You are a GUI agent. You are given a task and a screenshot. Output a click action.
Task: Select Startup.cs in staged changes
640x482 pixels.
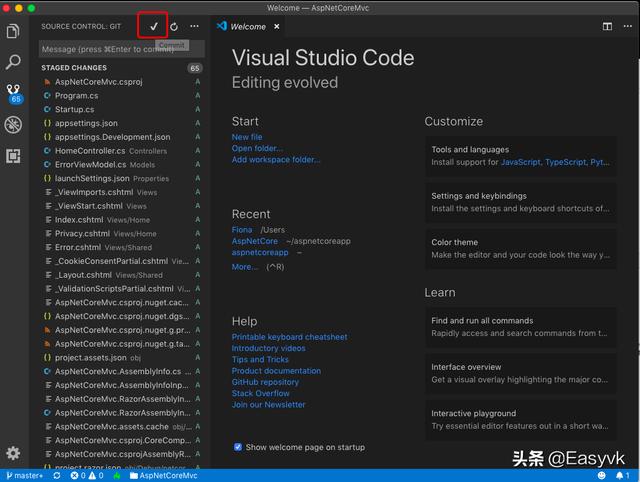(x=122, y=109)
